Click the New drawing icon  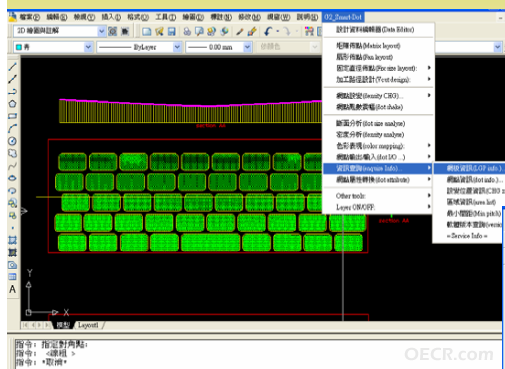pos(146,31)
